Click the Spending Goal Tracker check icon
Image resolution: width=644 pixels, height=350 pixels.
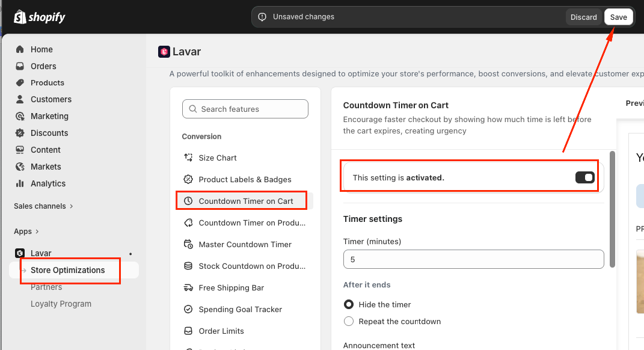pos(188,309)
